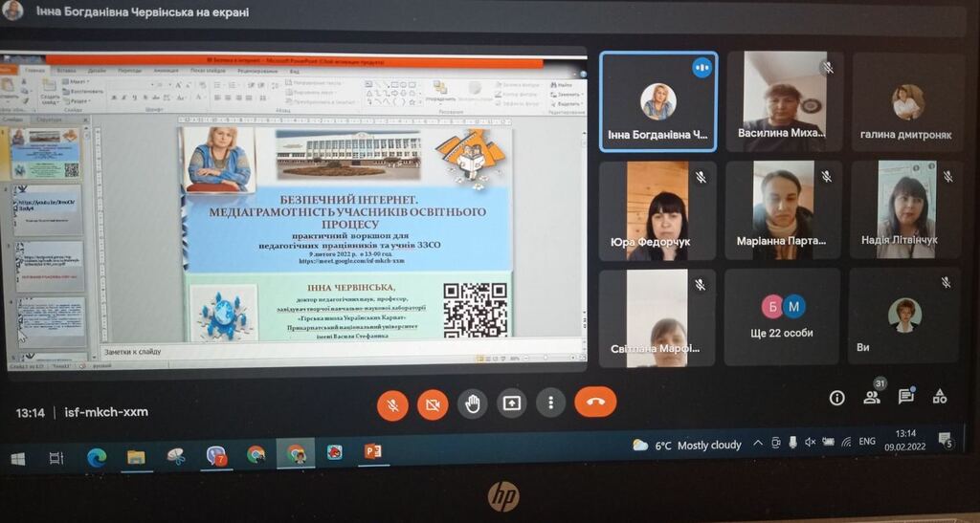Switch keyboard language from ENG
980x523 pixels.
[866, 442]
